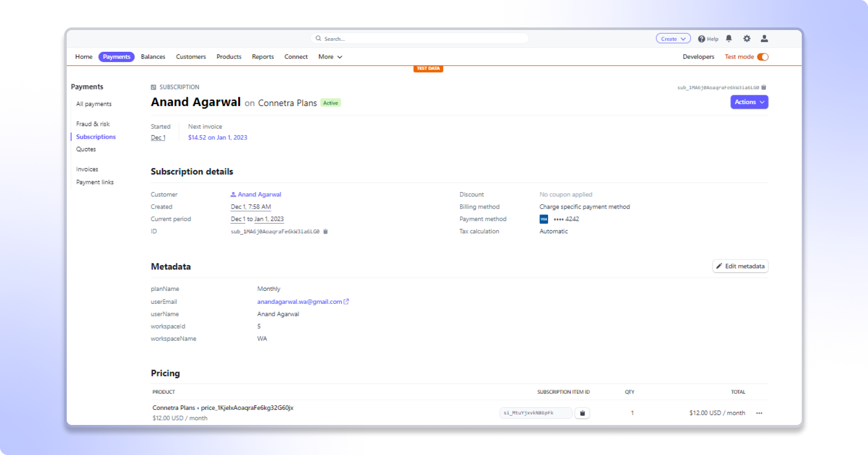Click the Edit metadata button
The width and height of the screenshot is (868, 455).
pyautogui.click(x=740, y=266)
